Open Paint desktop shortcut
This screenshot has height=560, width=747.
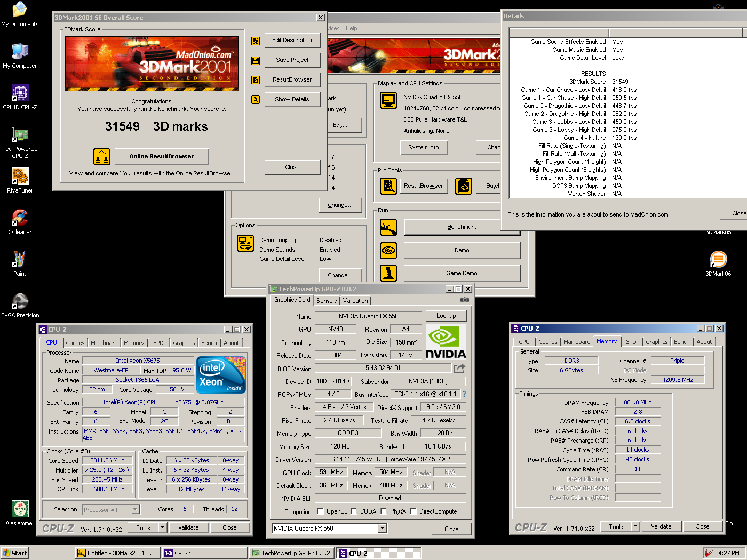pos(20,264)
